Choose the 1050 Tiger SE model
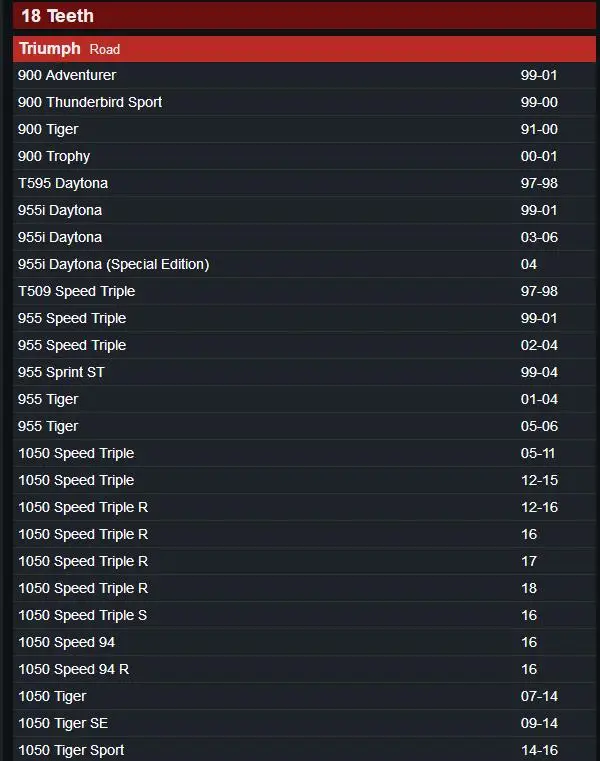The image size is (600, 761). [63, 723]
